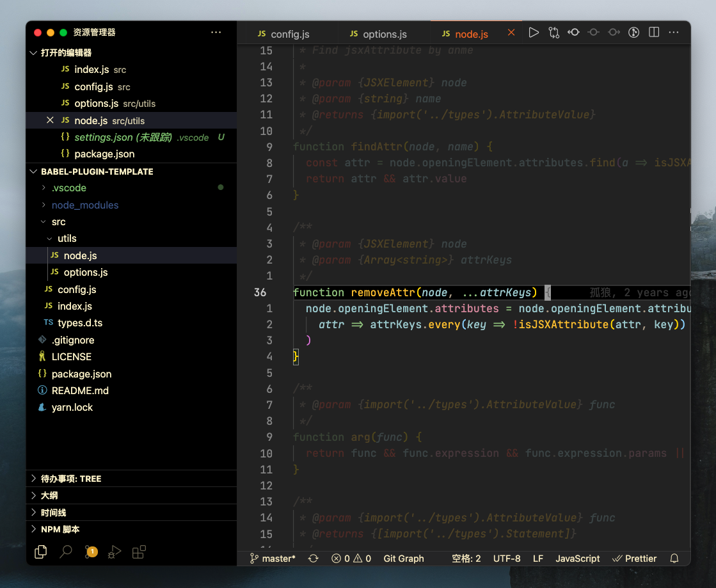The image size is (716, 588).
Task: Open index.js in open editors list
Action: point(132,69)
